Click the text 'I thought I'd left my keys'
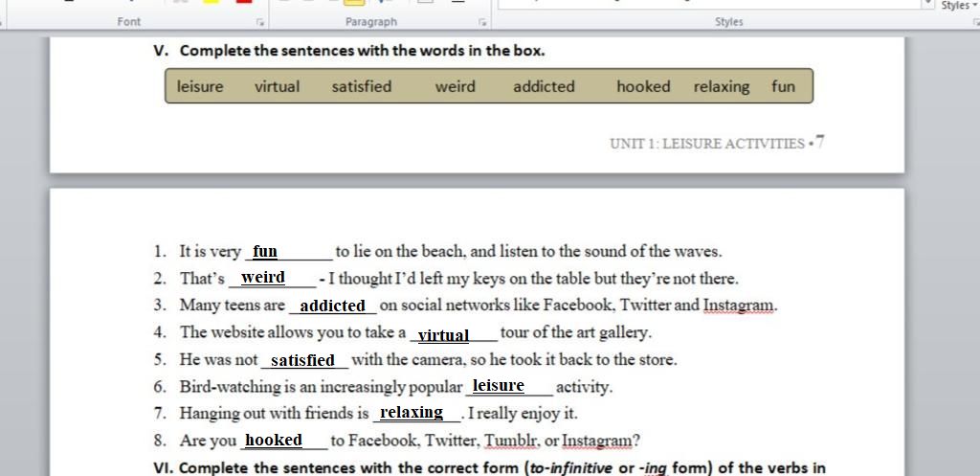 coord(417,279)
